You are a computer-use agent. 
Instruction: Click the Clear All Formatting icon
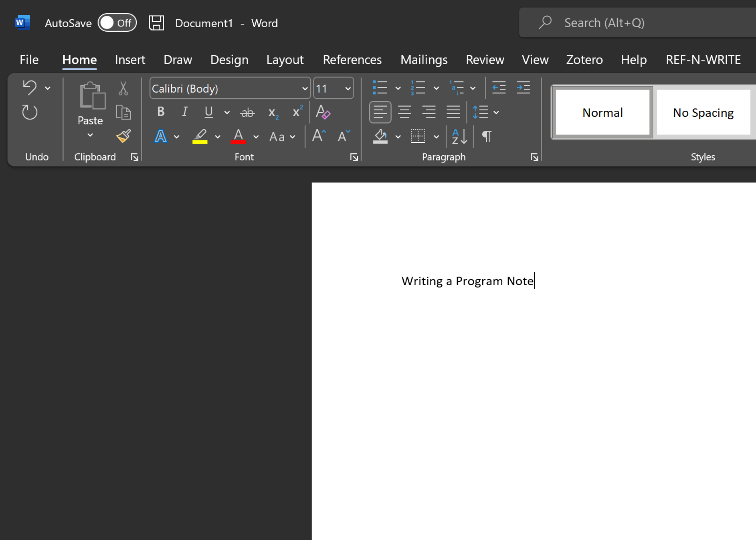coord(322,112)
